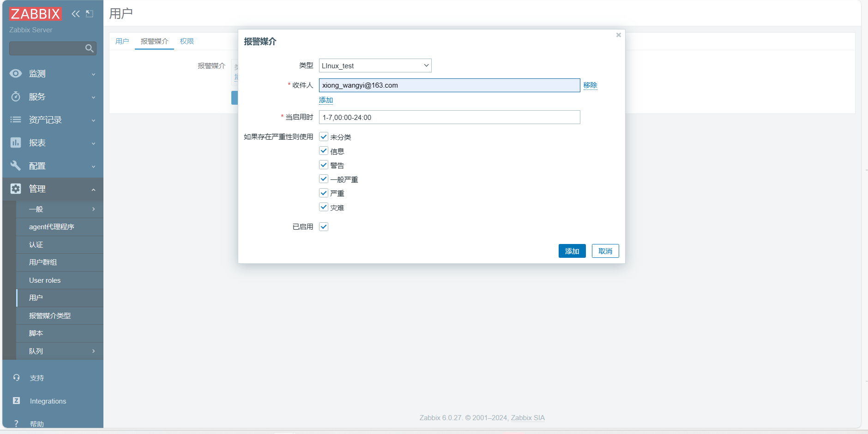Click the search magnifier icon
The width and height of the screenshot is (868, 434).
90,48
